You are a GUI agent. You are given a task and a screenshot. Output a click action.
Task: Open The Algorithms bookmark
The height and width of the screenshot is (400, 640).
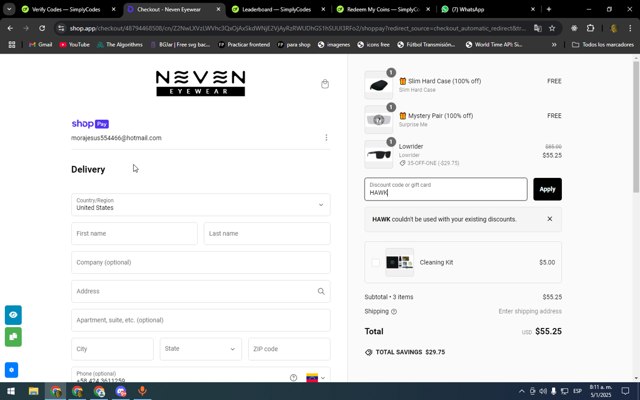coord(120,44)
